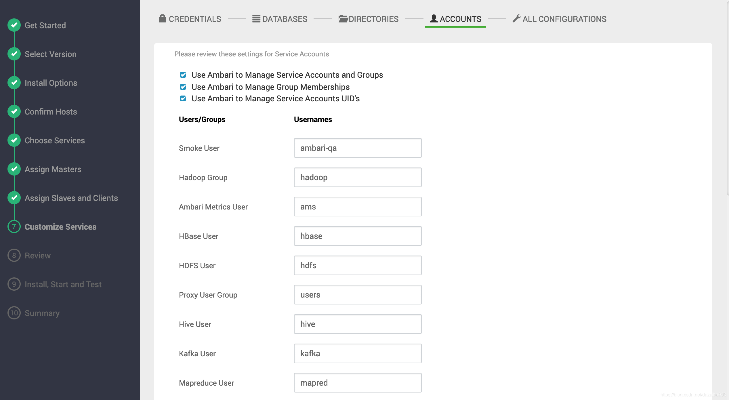Click the checkmark icon next to Select Version
The width and height of the screenshot is (729, 400).
tap(14, 54)
